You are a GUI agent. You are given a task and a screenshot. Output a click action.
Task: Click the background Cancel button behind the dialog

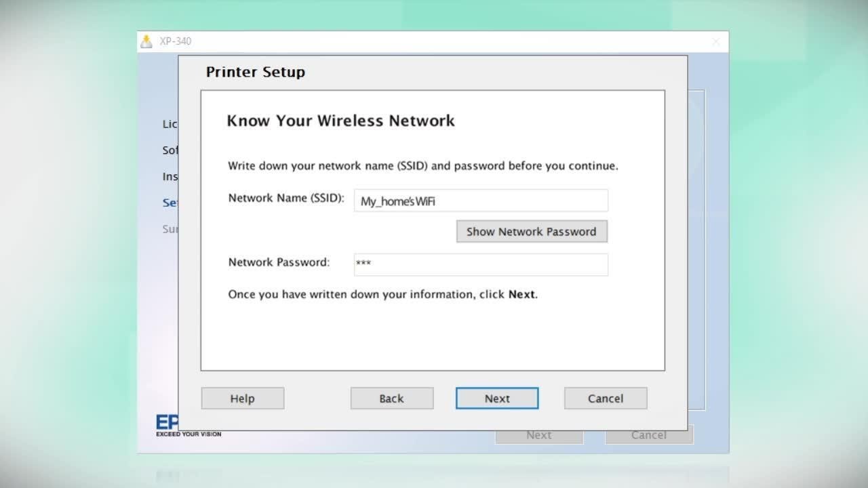click(648, 436)
